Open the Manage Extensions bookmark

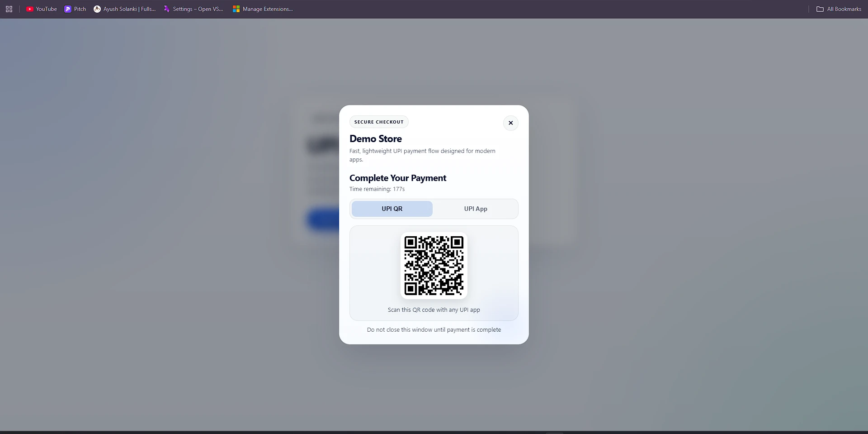point(263,9)
